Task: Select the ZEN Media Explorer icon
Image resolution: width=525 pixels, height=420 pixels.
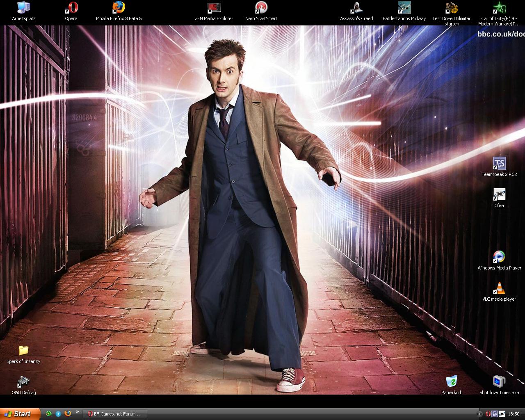Action: [x=214, y=8]
